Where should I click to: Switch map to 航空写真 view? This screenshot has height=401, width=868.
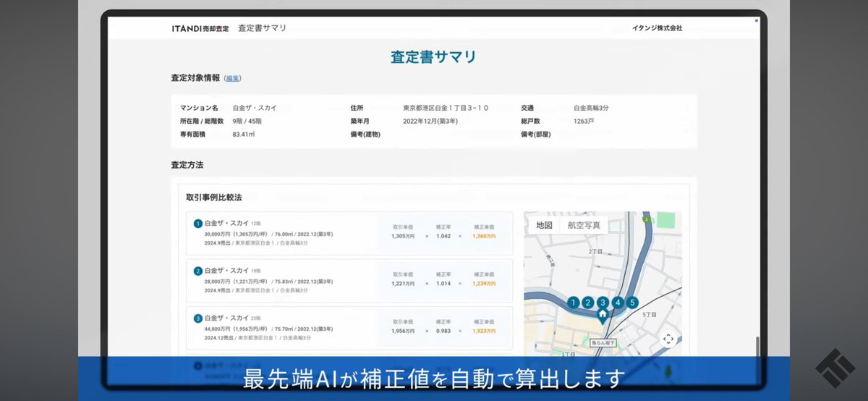(x=584, y=225)
